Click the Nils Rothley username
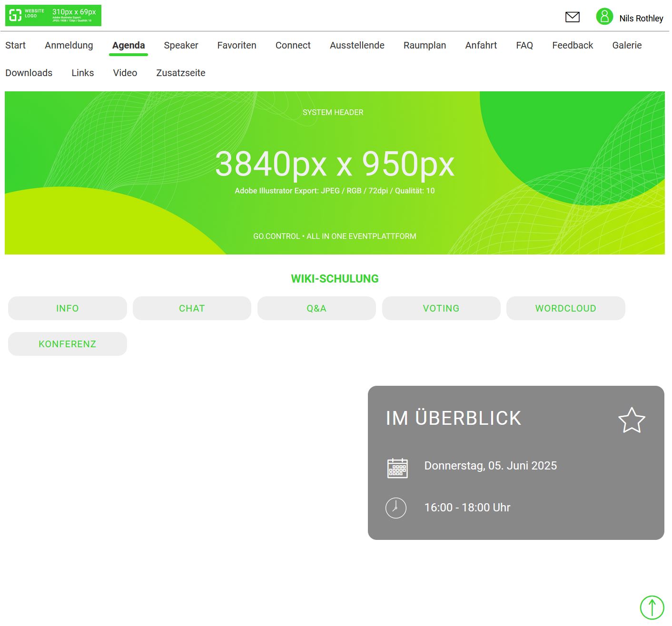The image size is (672, 626). pos(641,18)
